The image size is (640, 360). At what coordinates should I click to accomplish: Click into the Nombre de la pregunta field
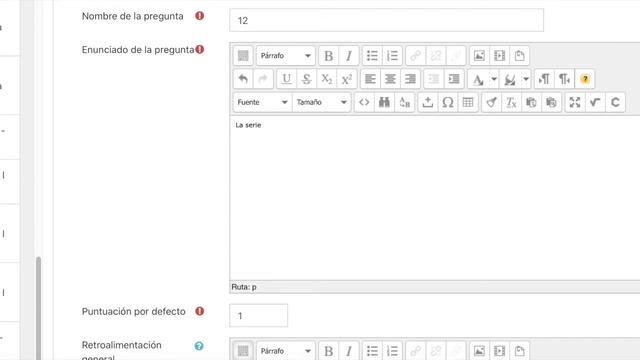(386, 20)
